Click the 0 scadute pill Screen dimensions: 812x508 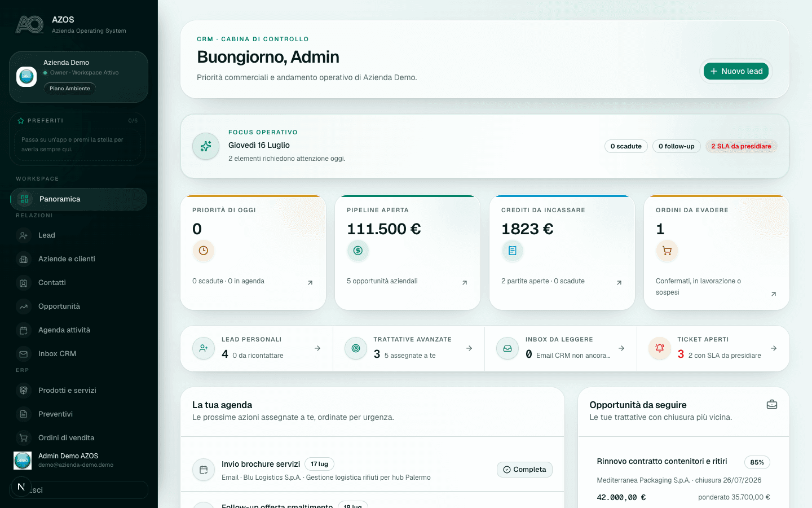click(626, 146)
